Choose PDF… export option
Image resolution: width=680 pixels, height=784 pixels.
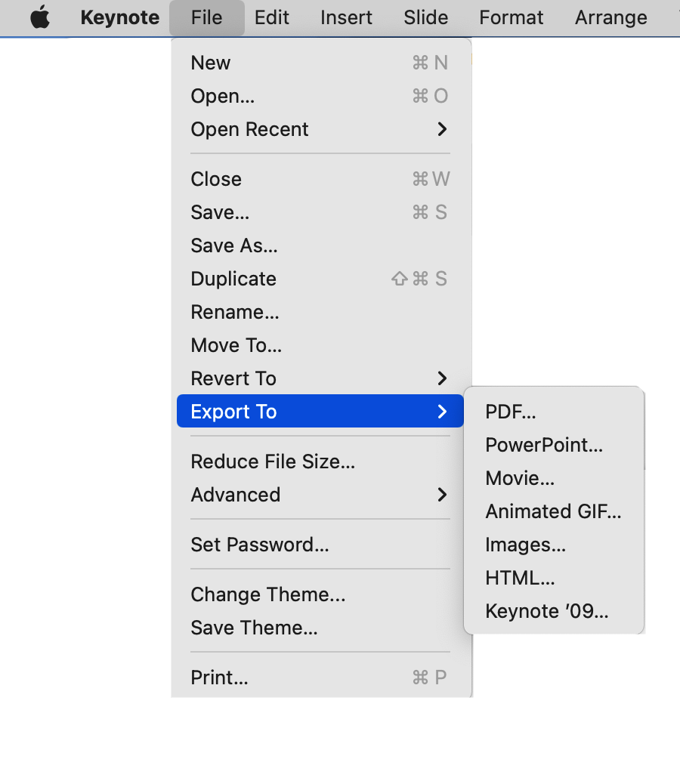(x=511, y=412)
